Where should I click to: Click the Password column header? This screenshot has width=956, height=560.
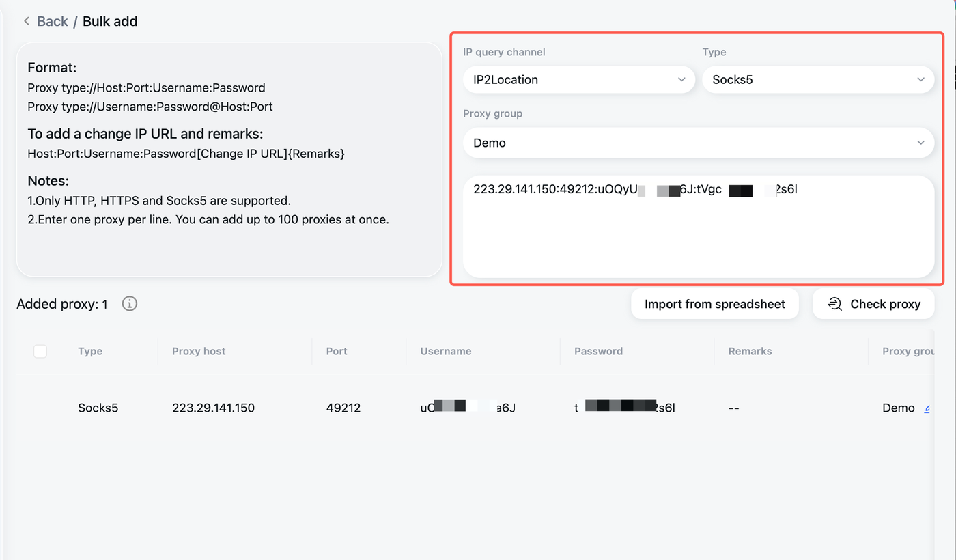[598, 351]
